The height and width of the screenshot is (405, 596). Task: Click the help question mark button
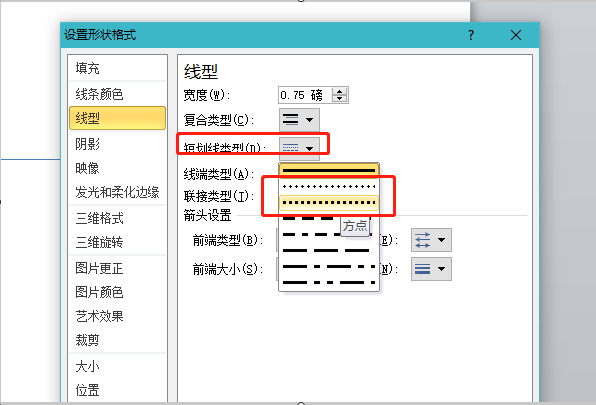[471, 35]
